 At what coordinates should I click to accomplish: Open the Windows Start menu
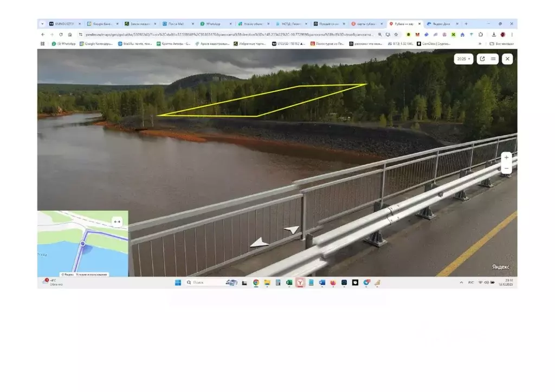[178, 282]
